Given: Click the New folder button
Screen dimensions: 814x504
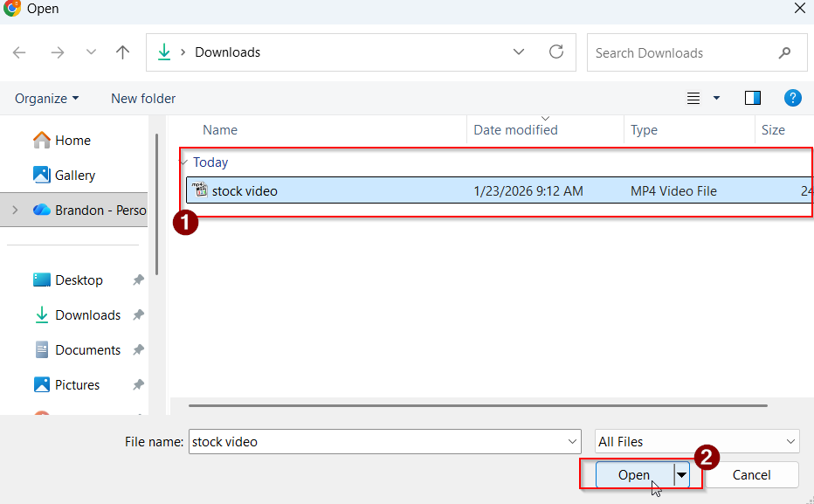Looking at the screenshot, I should pos(143,98).
